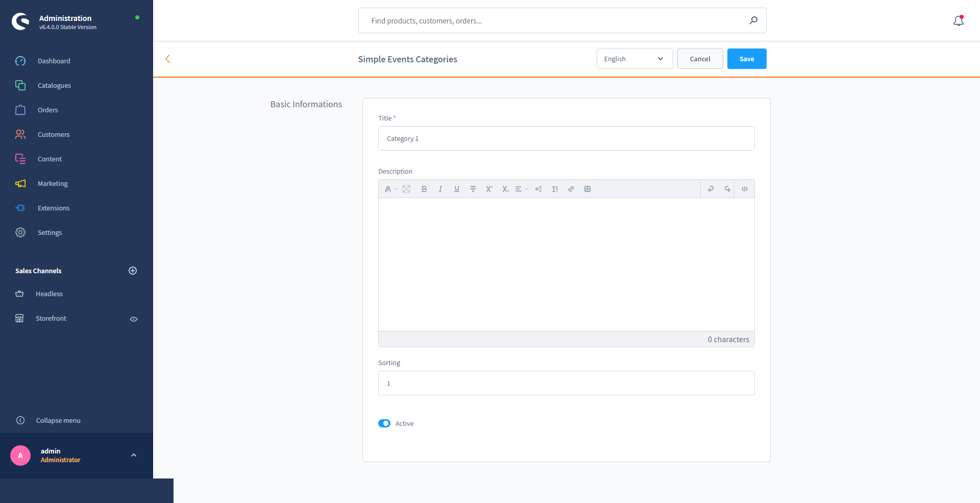Redo edit in description editor
The image size is (980, 503).
point(727,189)
